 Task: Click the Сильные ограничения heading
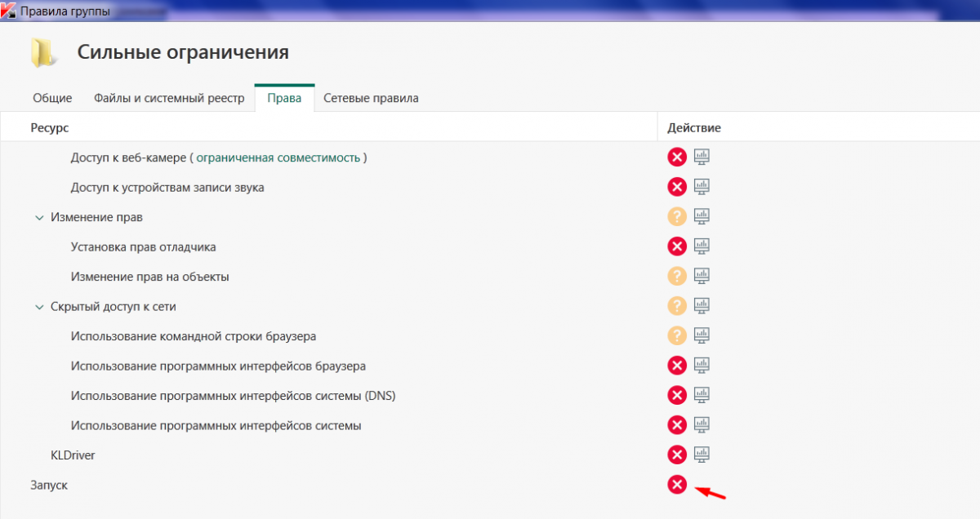click(183, 53)
